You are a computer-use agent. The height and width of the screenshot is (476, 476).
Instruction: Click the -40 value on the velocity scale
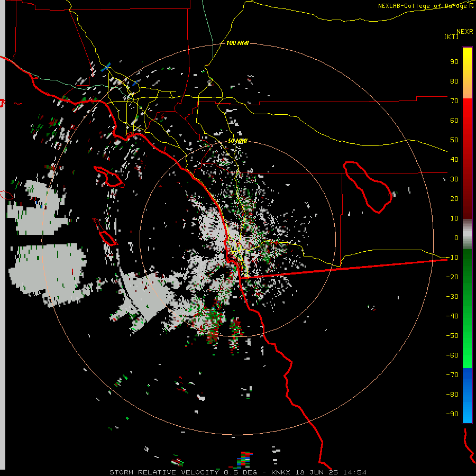(452, 316)
